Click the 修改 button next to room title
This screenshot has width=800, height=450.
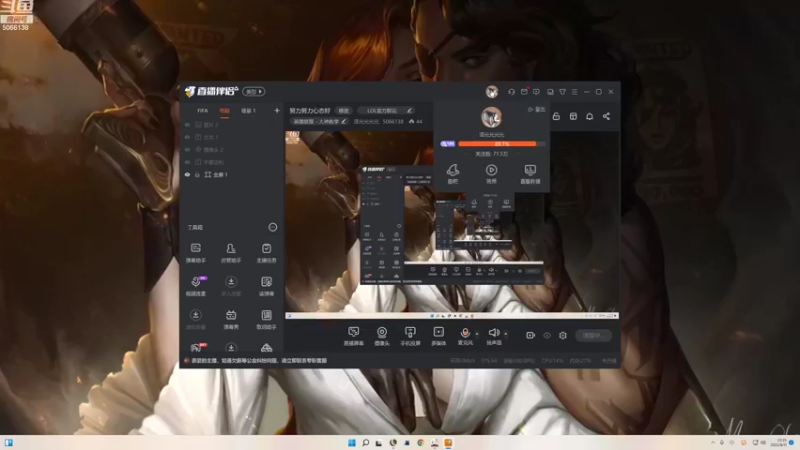(344, 111)
